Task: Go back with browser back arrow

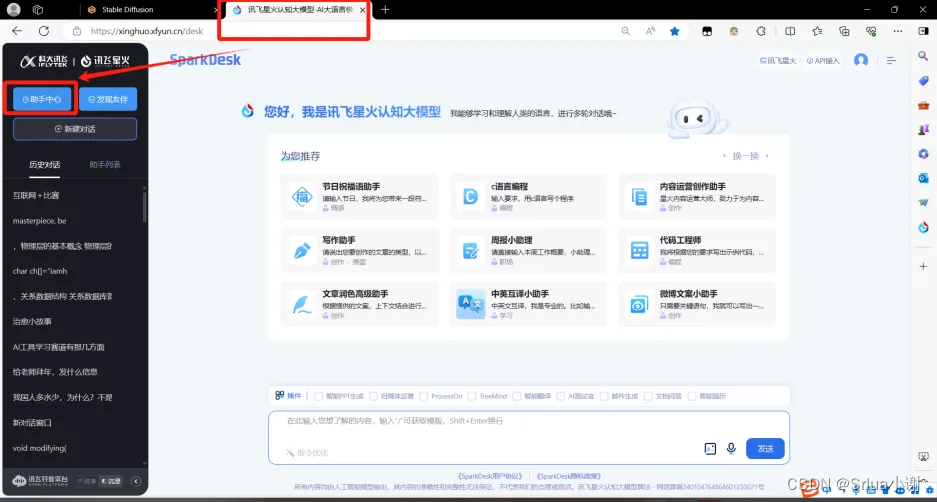Action: coord(17,31)
